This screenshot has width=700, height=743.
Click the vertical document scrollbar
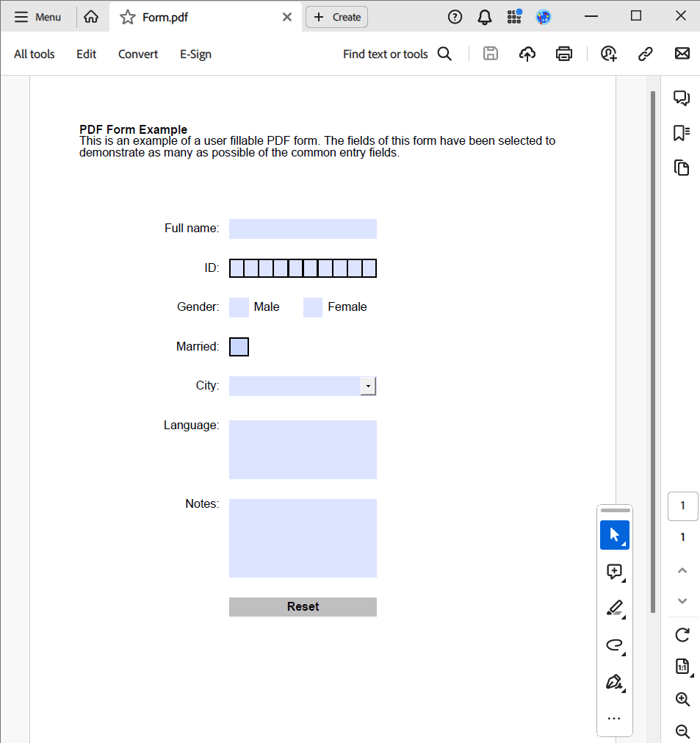(x=652, y=351)
